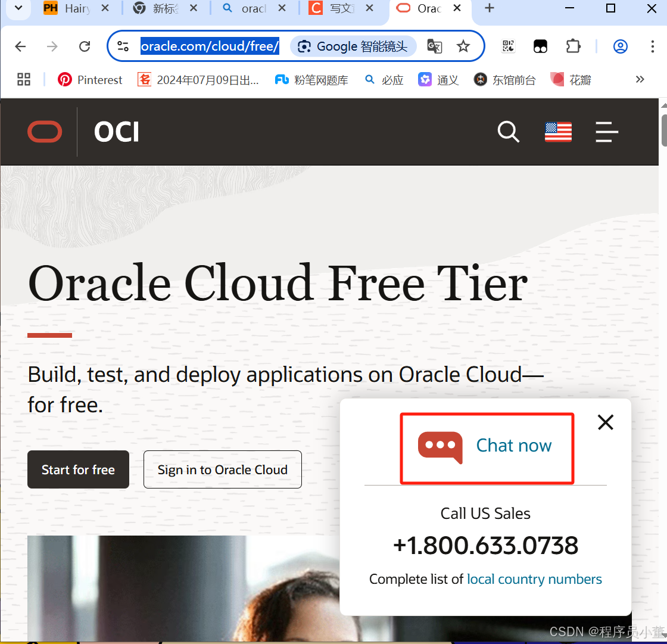The width and height of the screenshot is (667, 644).
Task: Open the tab search dropdown arrow
Action: 18,8
